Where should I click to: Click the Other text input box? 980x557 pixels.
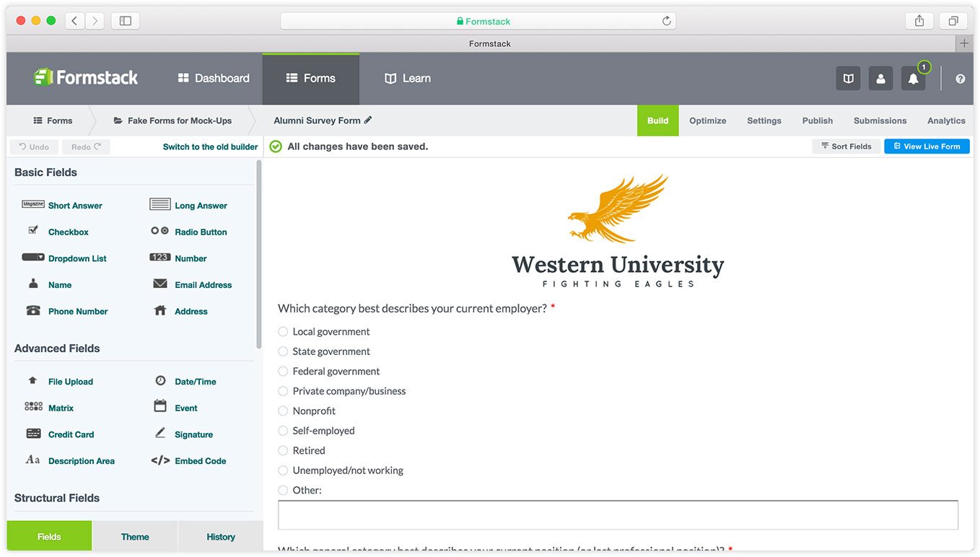point(618,515)
